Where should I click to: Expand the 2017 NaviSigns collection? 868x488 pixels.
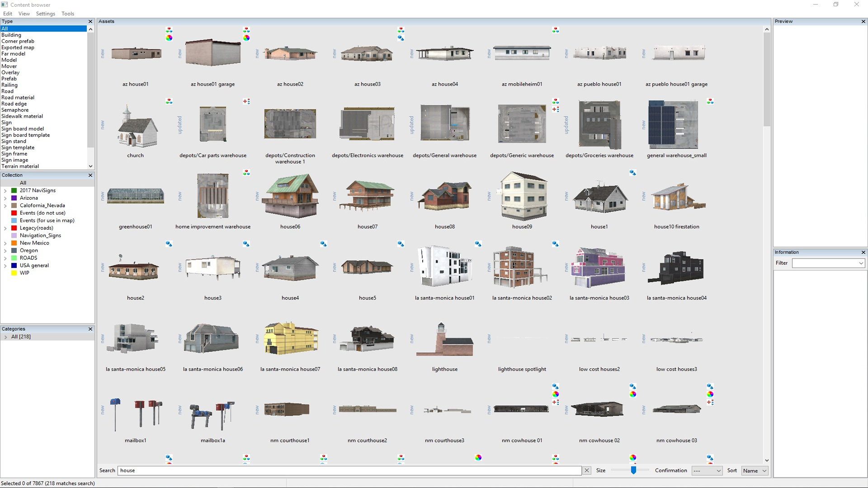click(x=5, y=191)
